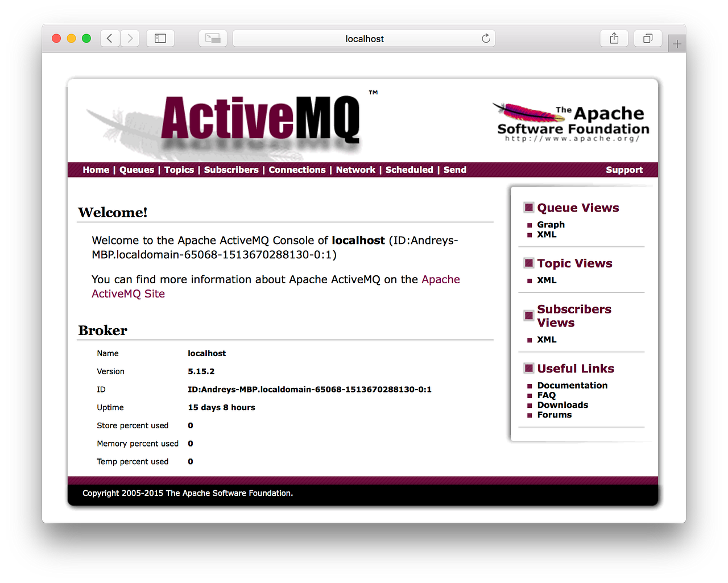Screen dimensions: 728x583
Task: Navigate back using the back arrow
Action: 109,38
